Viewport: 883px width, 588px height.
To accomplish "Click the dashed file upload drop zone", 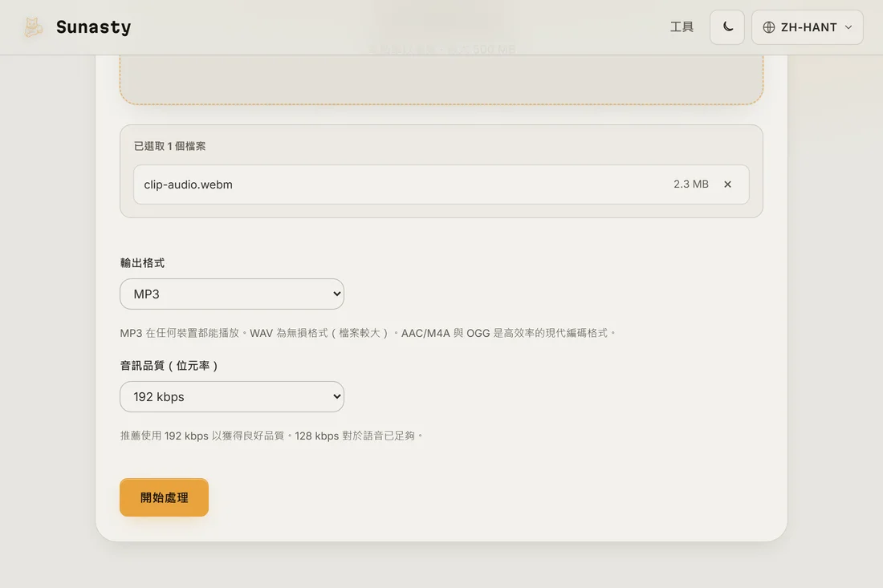I will (x=441, y=79).
